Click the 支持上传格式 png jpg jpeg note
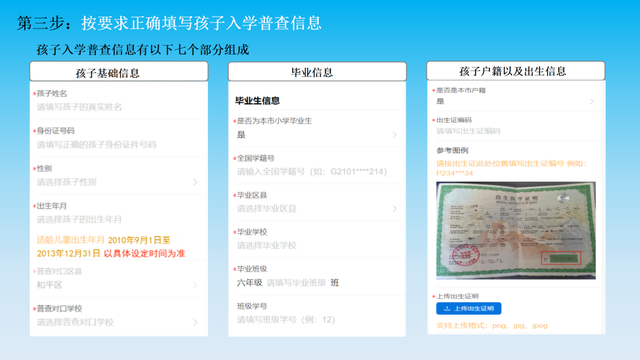 tap(492, 326)
